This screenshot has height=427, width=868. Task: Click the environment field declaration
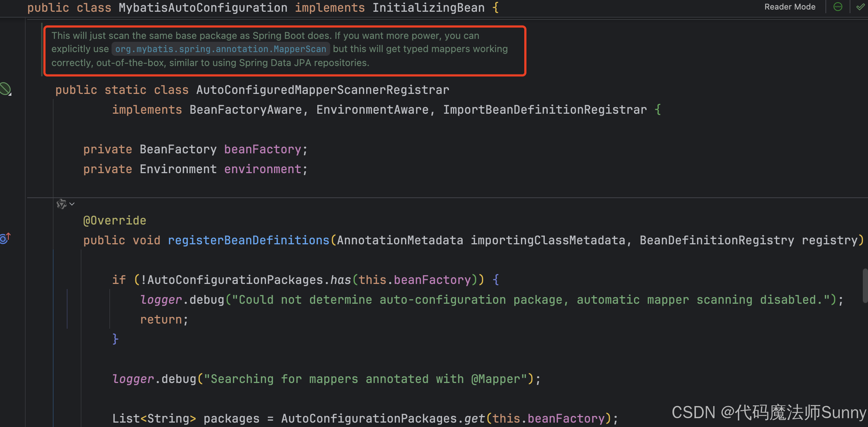[x=262, y=169]
